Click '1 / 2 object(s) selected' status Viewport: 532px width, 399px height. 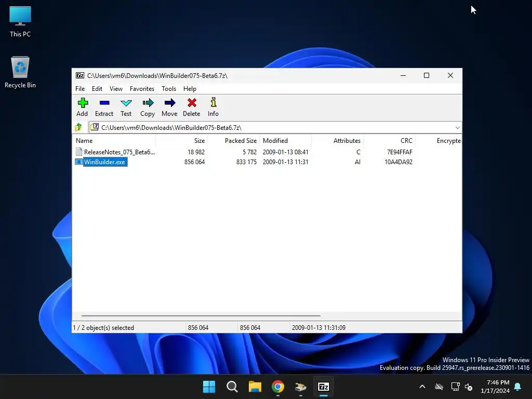pyautogui.click(x=103, y=328)
